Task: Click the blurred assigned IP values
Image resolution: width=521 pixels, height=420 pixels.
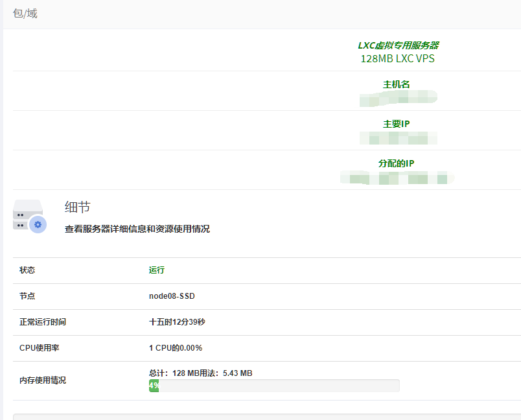Action: pos(397,178)
